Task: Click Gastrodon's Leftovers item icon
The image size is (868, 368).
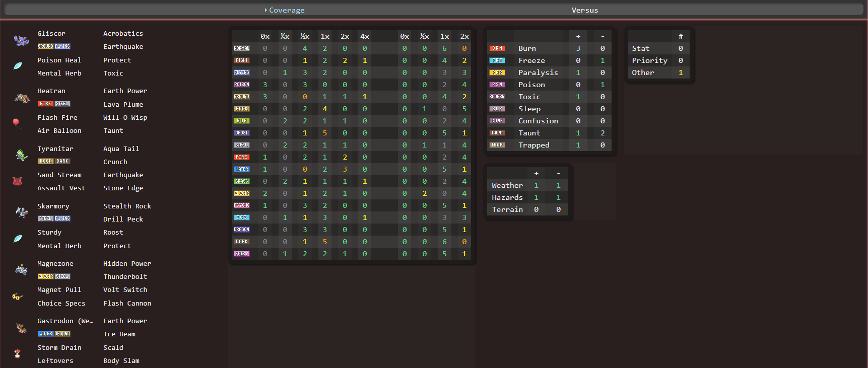Action: [x=17, y=353]
